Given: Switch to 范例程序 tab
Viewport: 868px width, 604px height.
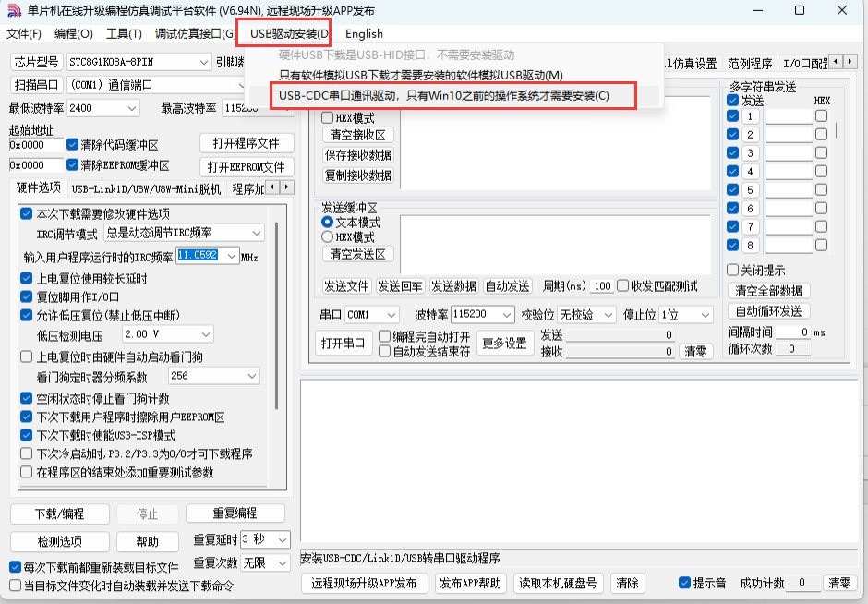Looking at the screenshot, I should [750, 64].
